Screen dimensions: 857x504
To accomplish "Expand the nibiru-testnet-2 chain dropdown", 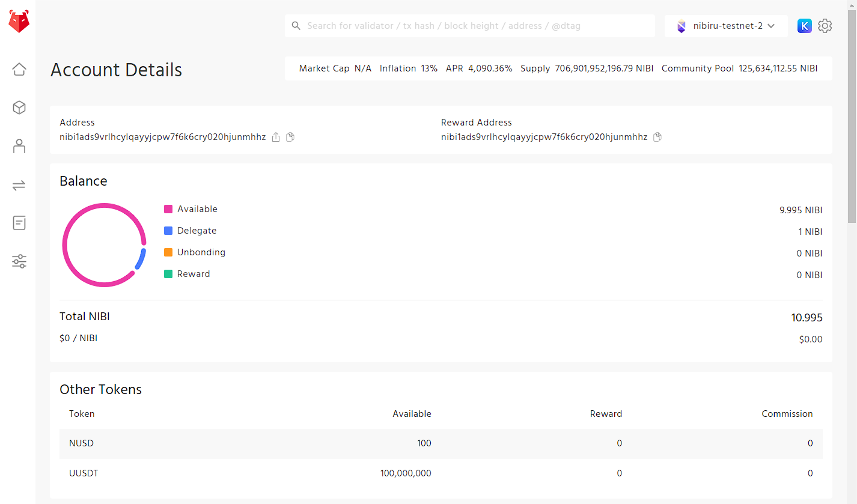I will [x=726, y=26].
